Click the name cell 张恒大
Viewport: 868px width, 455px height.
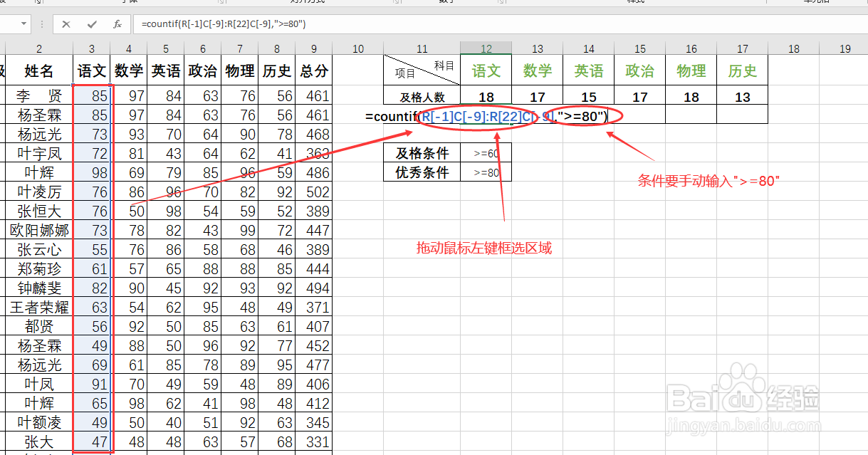(39, 211)
